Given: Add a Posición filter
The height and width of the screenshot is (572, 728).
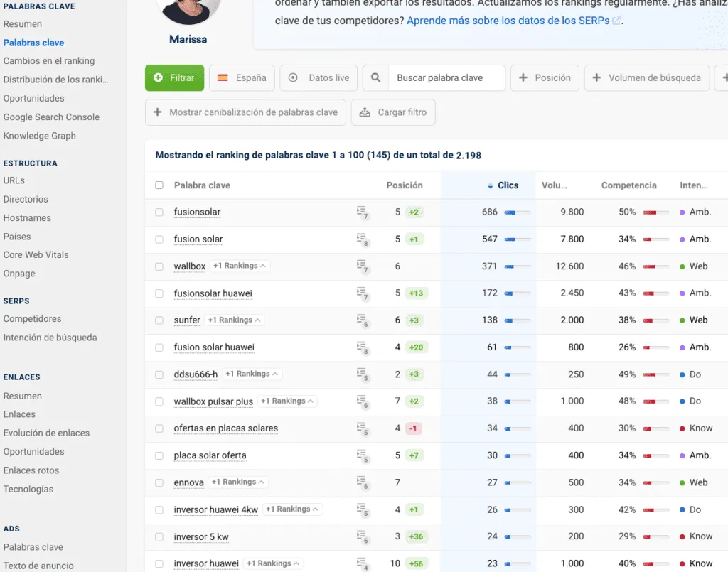Looking at the screenshot, I should tap(545, 78).
